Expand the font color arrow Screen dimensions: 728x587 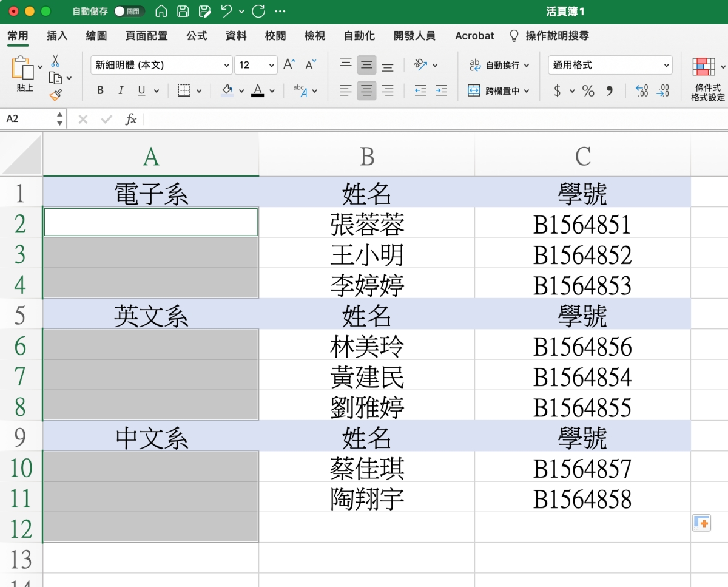click(272, 91)
